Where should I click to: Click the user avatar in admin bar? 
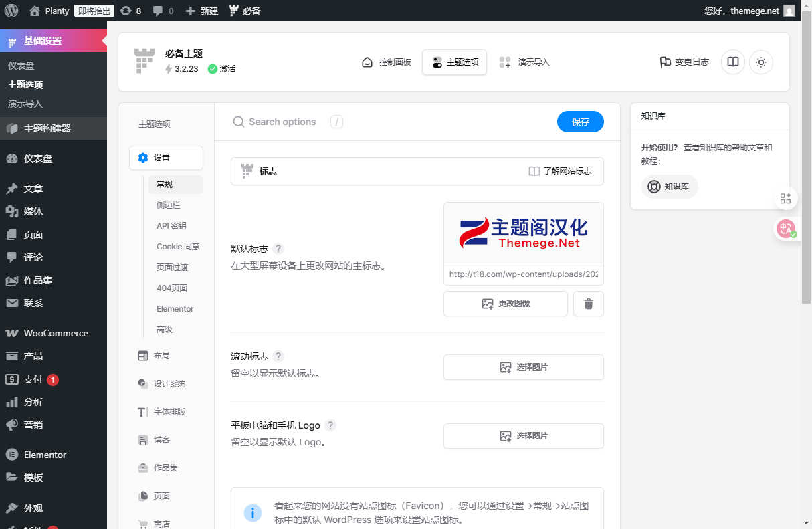click(x=789, y=11)
